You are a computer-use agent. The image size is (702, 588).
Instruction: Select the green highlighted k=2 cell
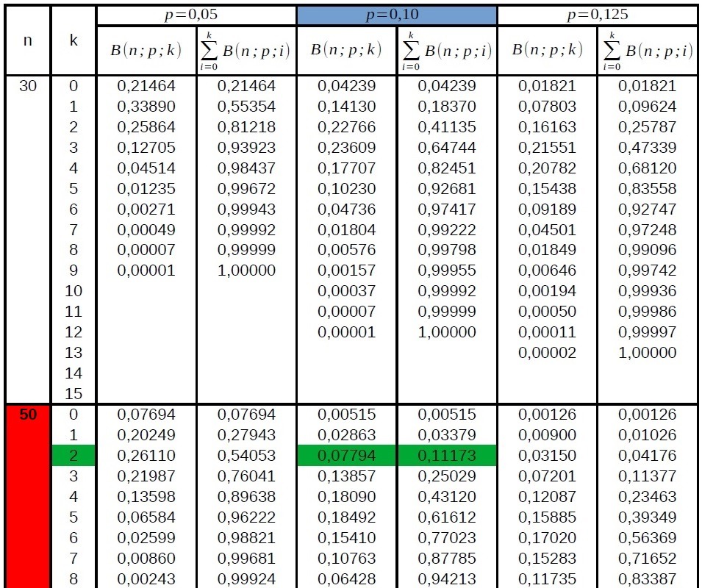[x=74, y=456]
